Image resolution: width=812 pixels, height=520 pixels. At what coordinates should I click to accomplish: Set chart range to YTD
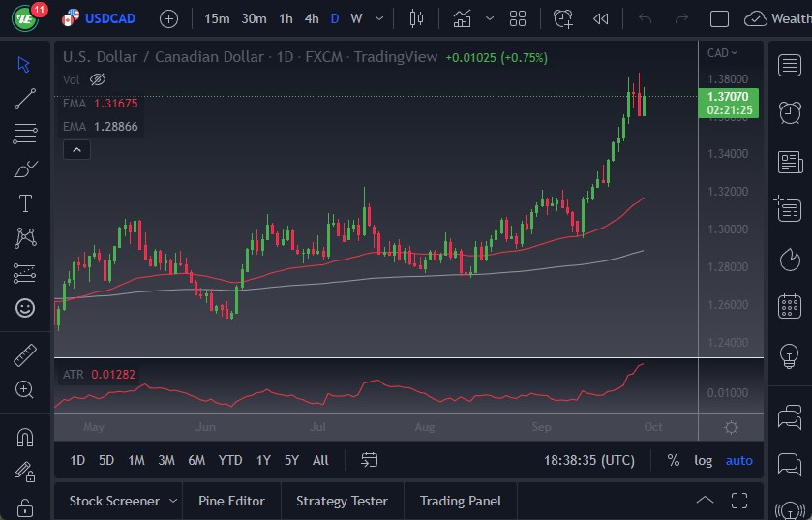click(x=230, y=460)
